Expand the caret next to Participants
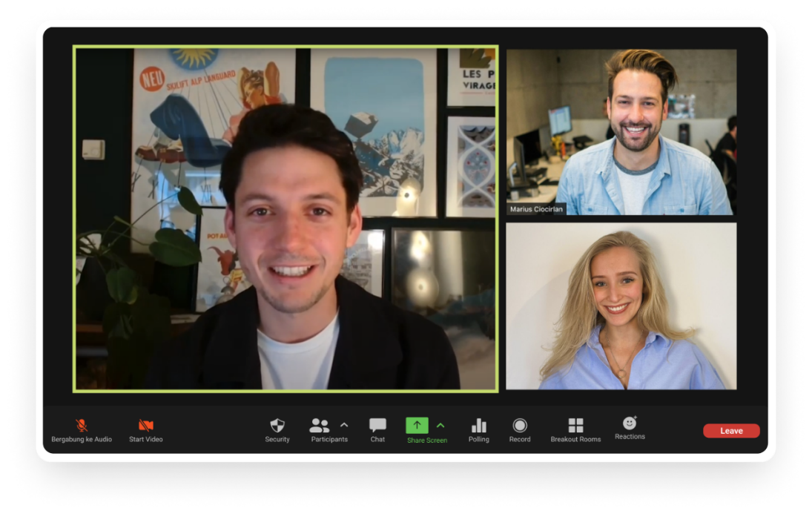This screenshot has height=514, width=812. (x=344, y=425)
